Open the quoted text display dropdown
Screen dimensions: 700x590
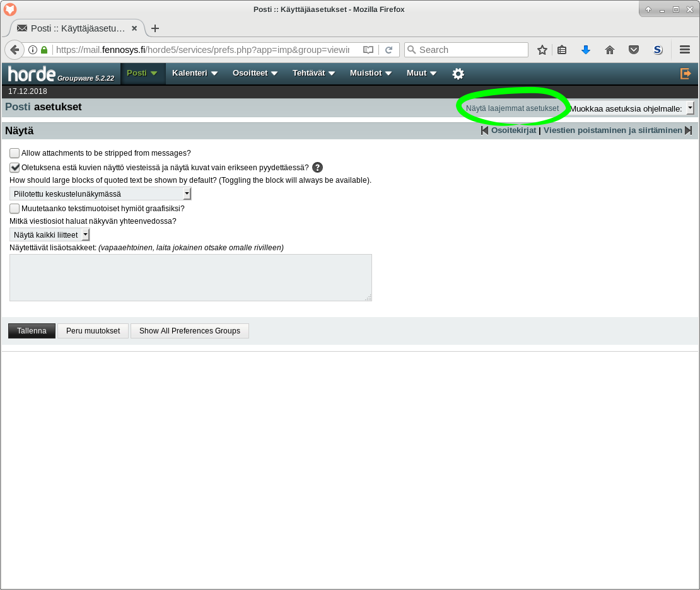pos(100,194)
